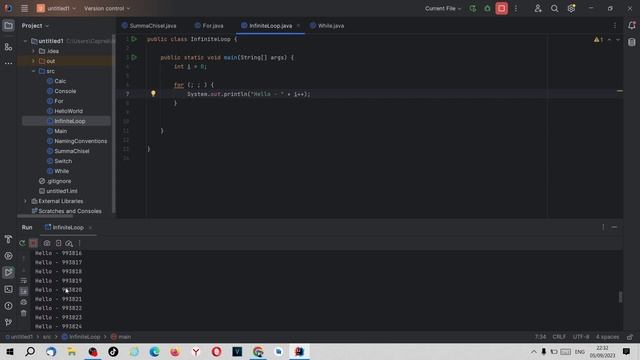Toggle soft-wrap in console
Viewport: 640px width, 360px height.
pos(24,281)
